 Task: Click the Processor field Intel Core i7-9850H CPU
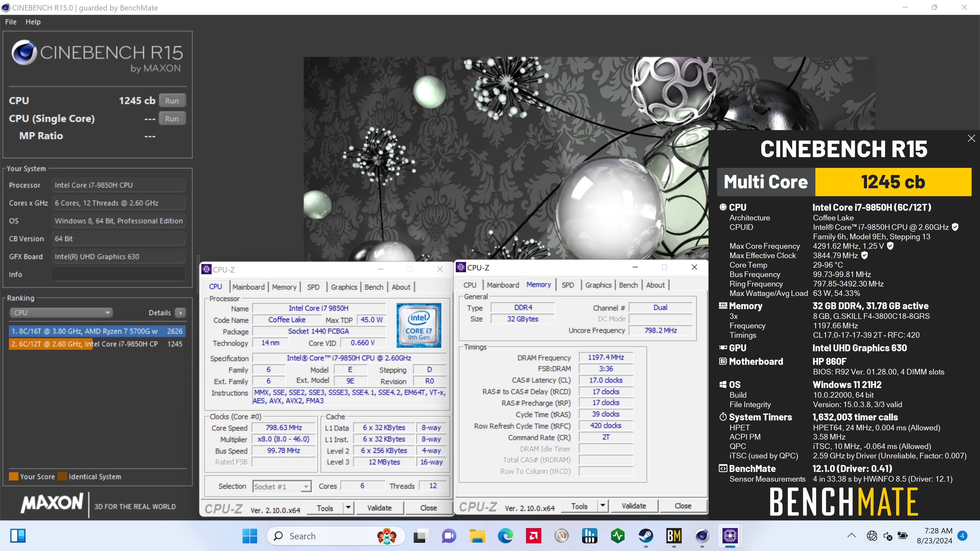point(118,185)
